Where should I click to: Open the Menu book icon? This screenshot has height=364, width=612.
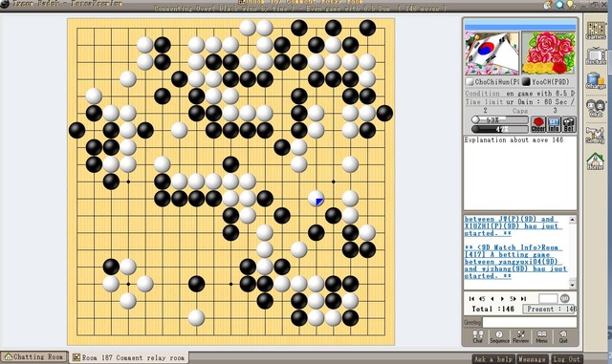coord(541,336)
